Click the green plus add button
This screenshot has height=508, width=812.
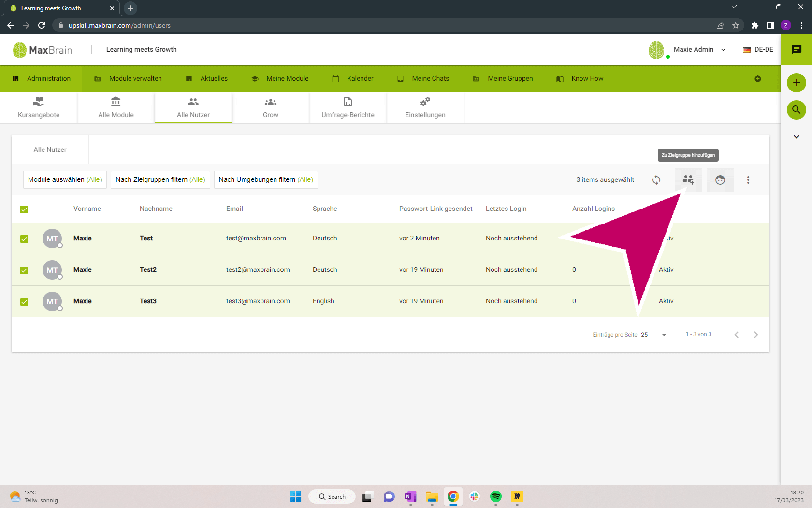(797, 83)
